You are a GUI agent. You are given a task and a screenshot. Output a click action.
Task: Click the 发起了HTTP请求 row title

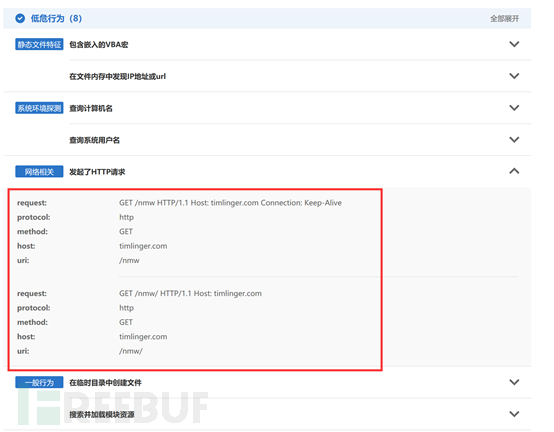point(97,172)
